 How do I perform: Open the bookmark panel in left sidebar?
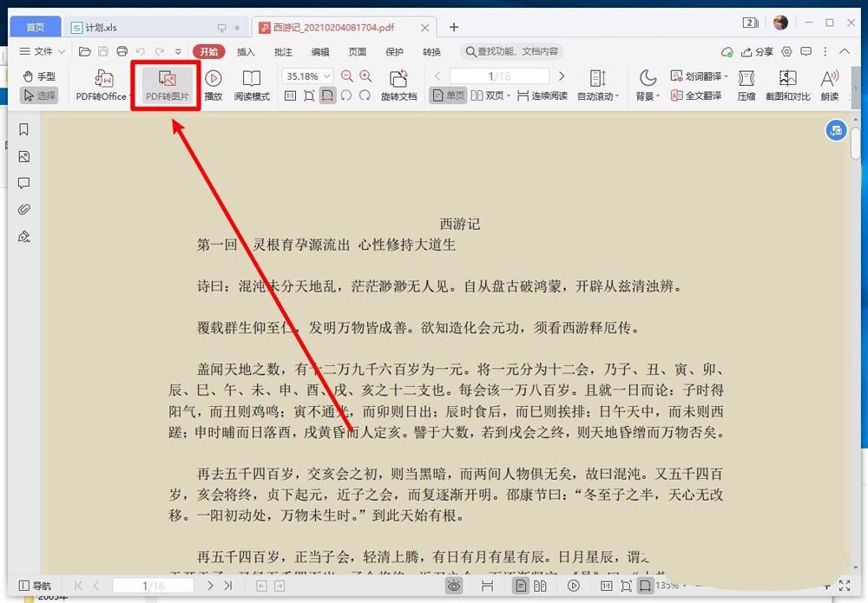pos(23,129)
